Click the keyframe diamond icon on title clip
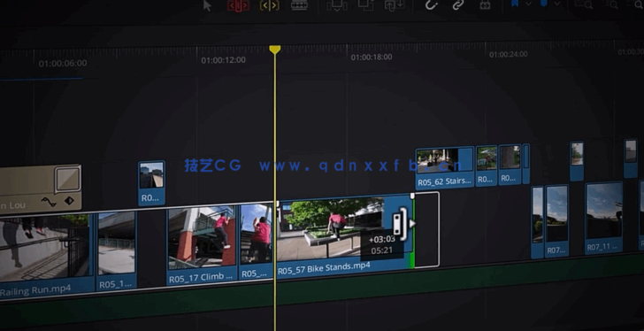Viewport: 644px width, 331px height. click(x=69, y=200)
